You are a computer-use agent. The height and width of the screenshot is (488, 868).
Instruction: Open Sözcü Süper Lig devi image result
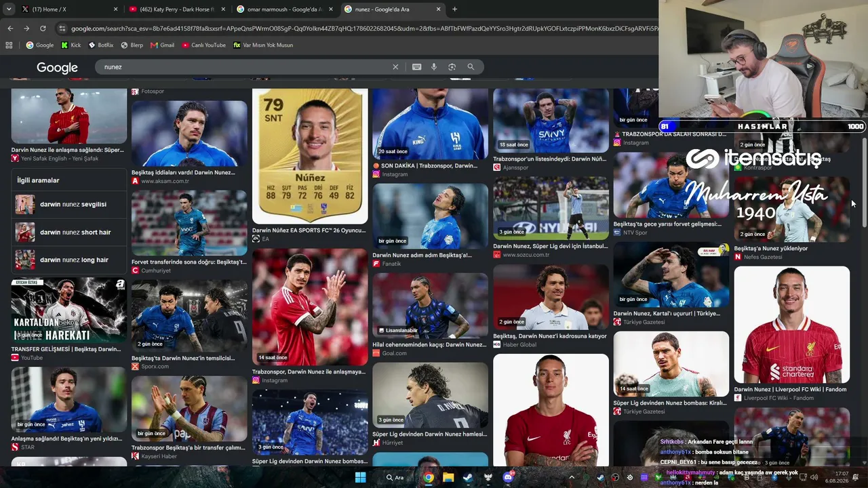pos(551,208)
